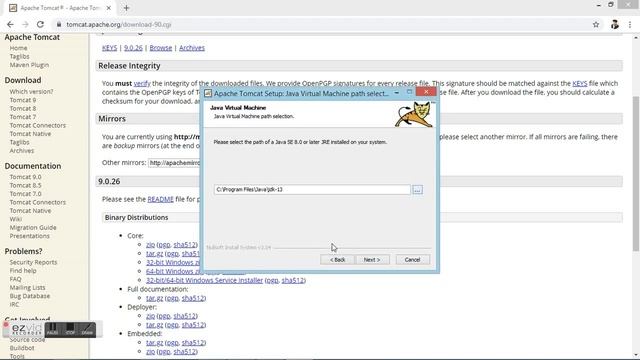Open Windows Service Installer sha512 link
Screen dimensions: 640x360
[x=293, y=280]
